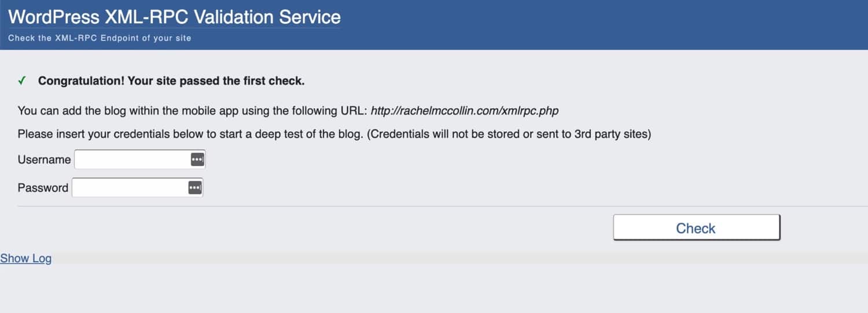The width and height of the screenshot is (868, 313).
Task: Click the password manager icon in Username field
Action: click(x=197, y=160)
